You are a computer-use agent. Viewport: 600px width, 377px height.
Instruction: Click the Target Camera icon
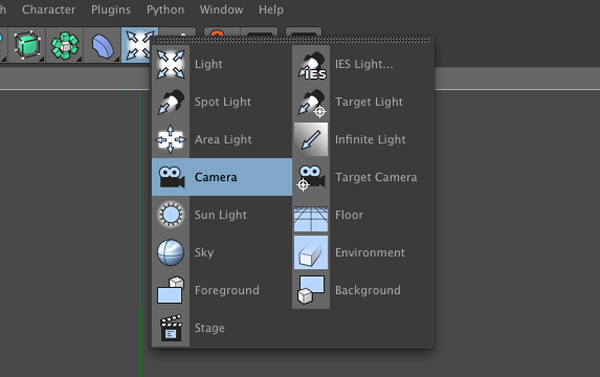point(311,177)
